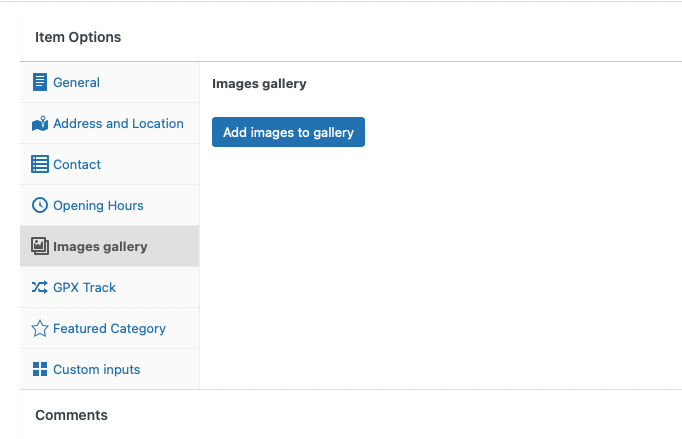Click Add images to gallery button
This screenshot has width=682, height=439.
pyautogui.click(x=288, y=132)
